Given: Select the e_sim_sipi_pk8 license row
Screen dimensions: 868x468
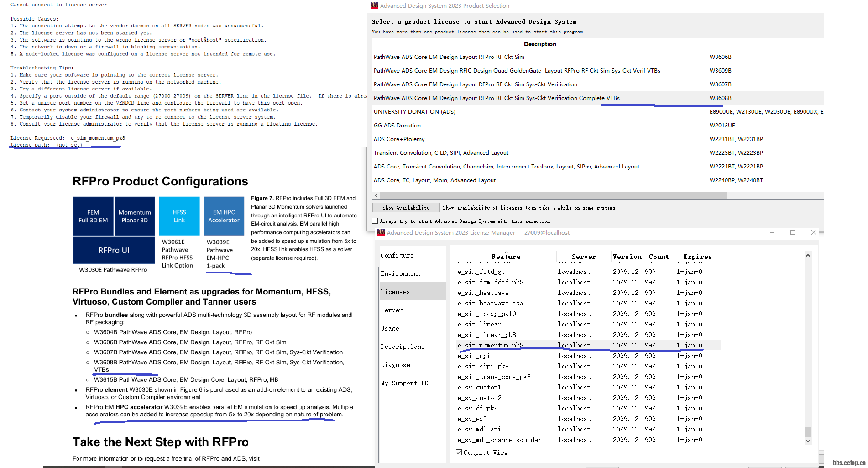Looking at the screenshot, I should pyautogui.click(x=589, y=366).
